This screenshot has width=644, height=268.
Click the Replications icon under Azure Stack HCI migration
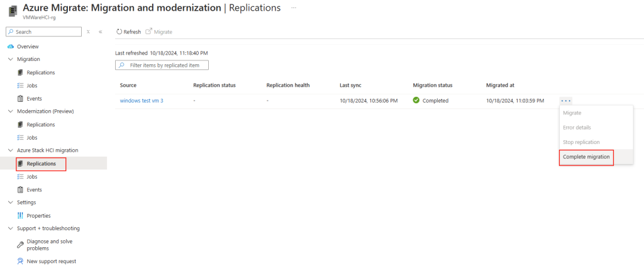point(20,164)
